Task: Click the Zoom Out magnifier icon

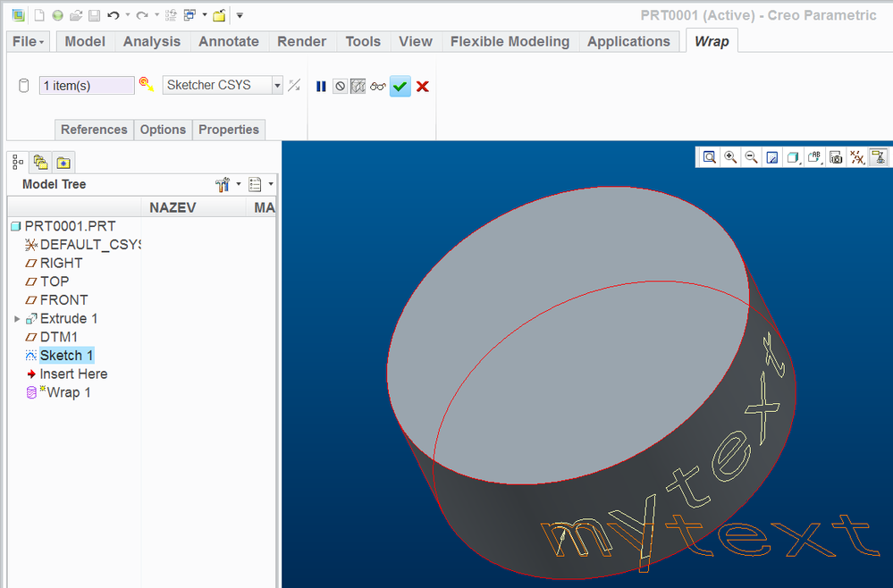Action: 752,157
